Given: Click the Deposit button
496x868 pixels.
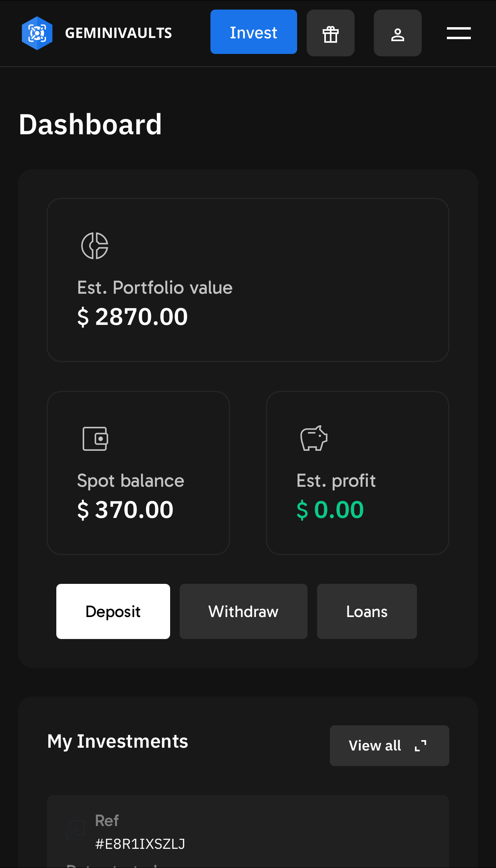Looking at the screenshot, I should click(x=113, y=611).
